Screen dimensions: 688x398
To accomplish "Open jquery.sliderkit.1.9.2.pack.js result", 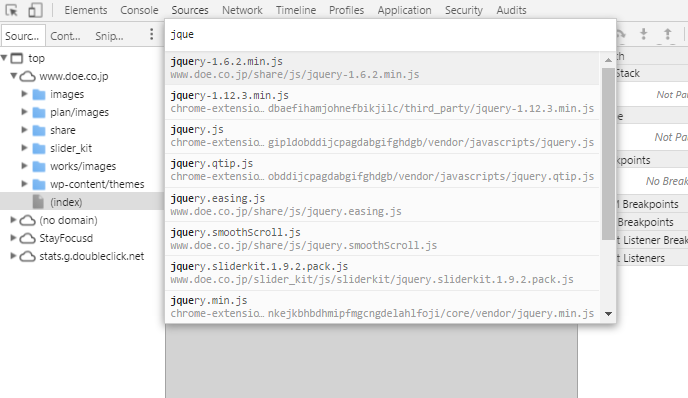I will [x=382, y=273].
